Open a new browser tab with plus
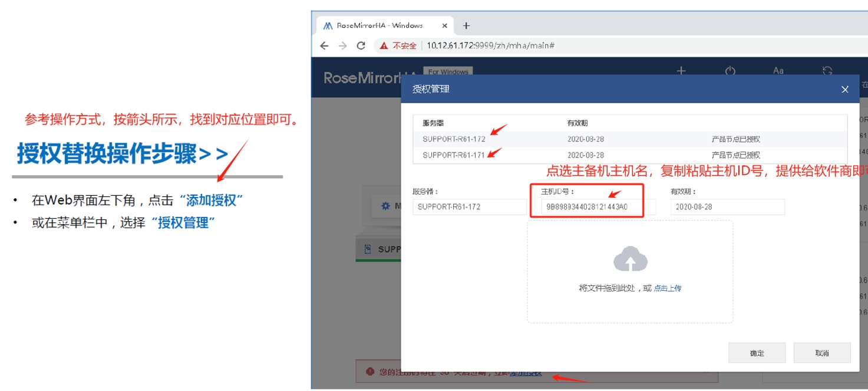 click(466, 25)
